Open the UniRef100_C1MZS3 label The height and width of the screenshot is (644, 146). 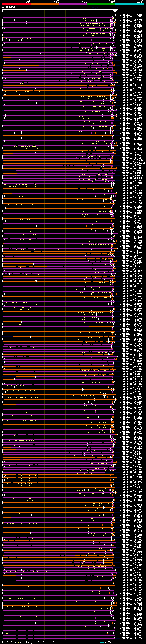(131, 80)
